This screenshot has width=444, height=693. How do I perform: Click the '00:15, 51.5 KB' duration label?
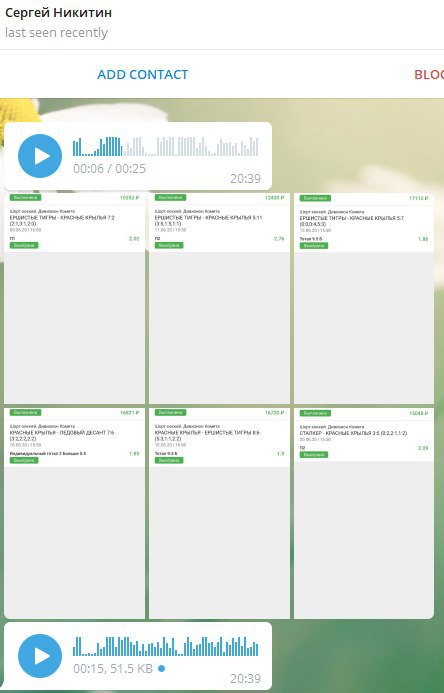(x=113, y=668)
